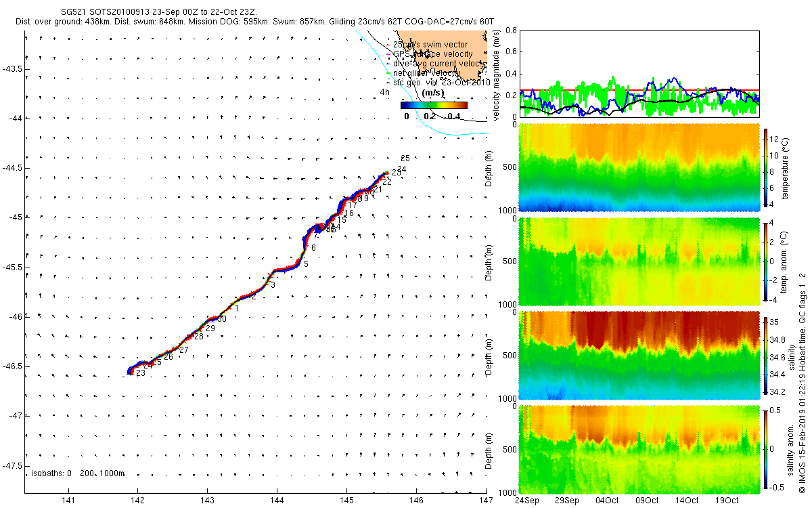Click the '-45' latitude tick label
The height and width of the screenshot is (508, 812).
coord(15,217)
